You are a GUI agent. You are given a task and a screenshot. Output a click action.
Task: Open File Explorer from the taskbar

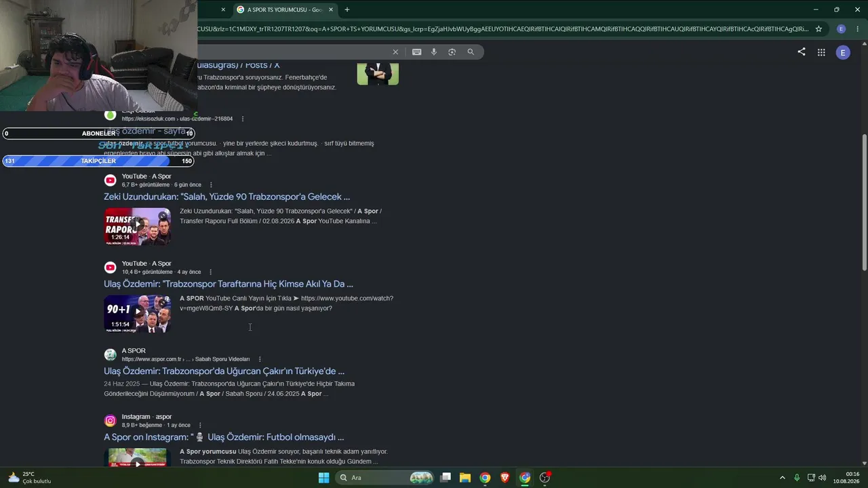point(465,478)
